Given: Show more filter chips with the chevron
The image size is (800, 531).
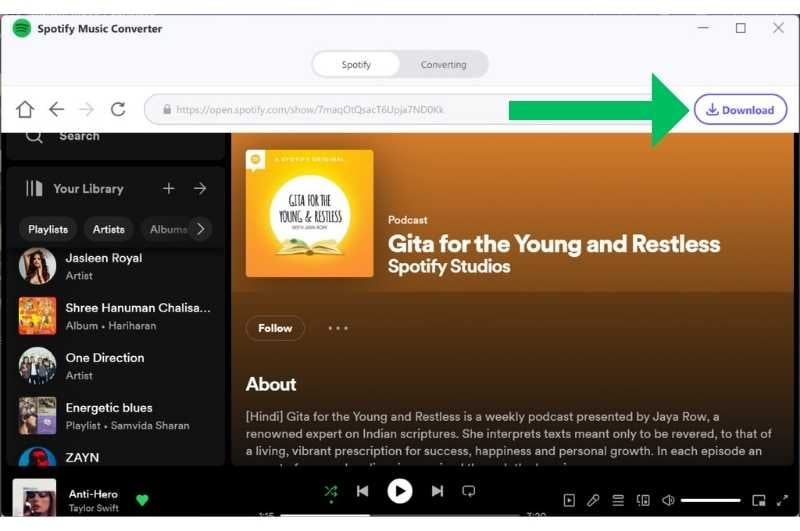Looking at the screenshot, I should (x=201, y=230).
